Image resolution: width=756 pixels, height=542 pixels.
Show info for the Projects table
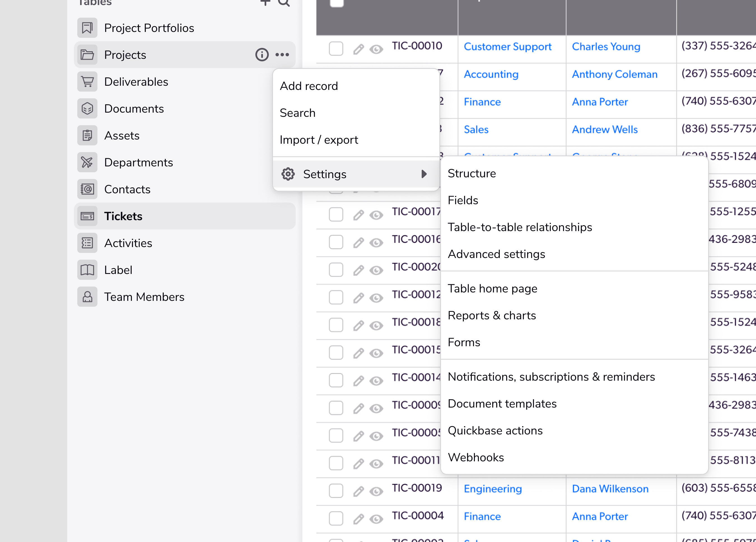point(262,55)
